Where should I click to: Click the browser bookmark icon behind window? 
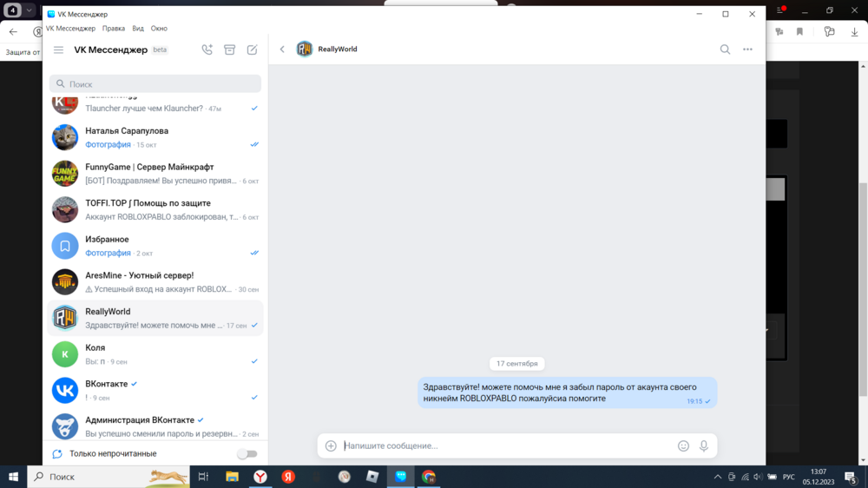coord(800,32)
